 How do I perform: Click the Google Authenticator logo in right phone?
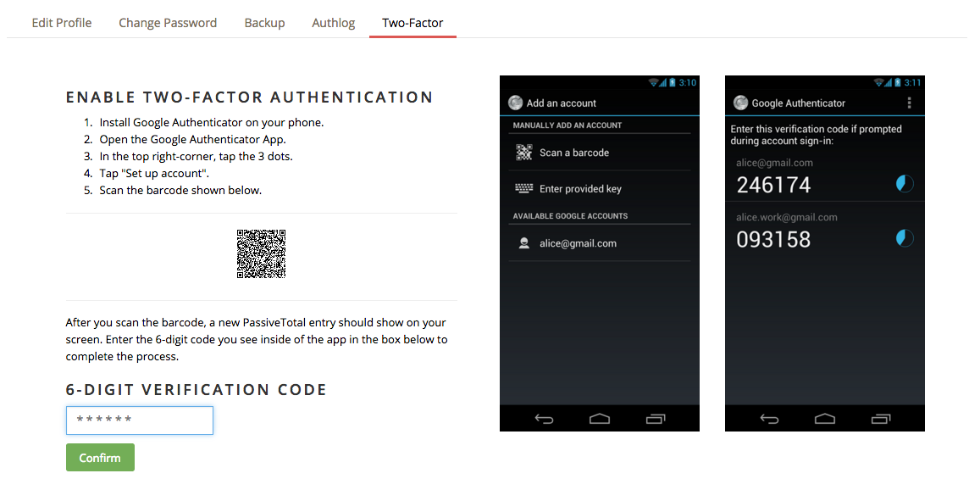coord(740,103)
